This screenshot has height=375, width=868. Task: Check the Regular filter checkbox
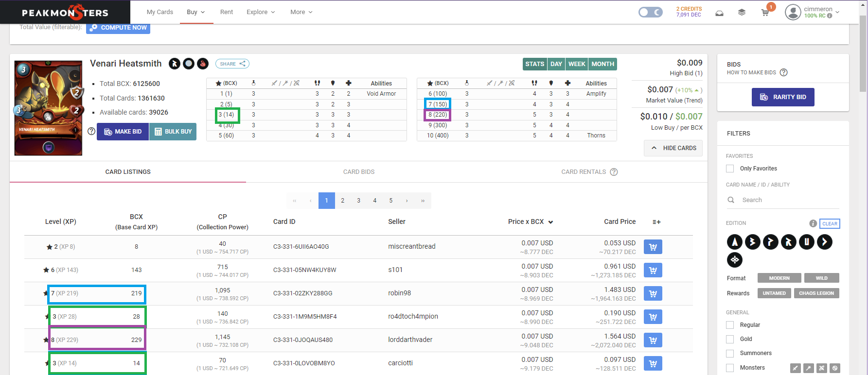coord(730,325)
